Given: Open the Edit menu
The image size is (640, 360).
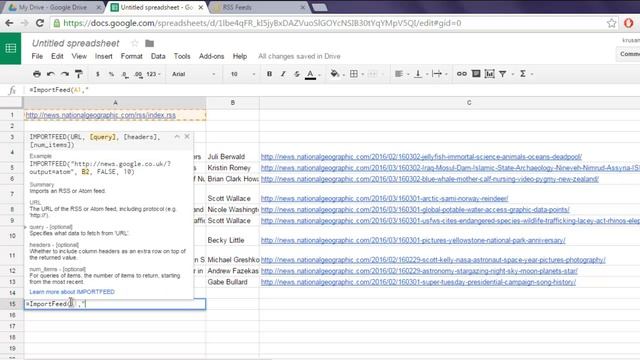Looking at the screenshot, I should (57, 56).
